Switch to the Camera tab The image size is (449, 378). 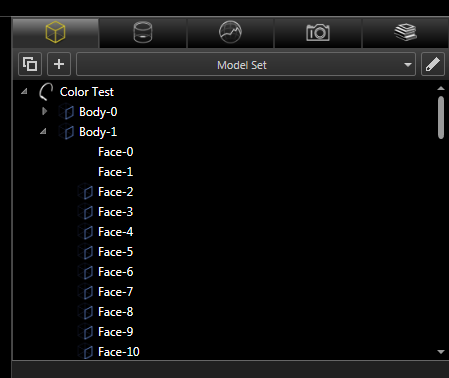click(x=318, y=33)
